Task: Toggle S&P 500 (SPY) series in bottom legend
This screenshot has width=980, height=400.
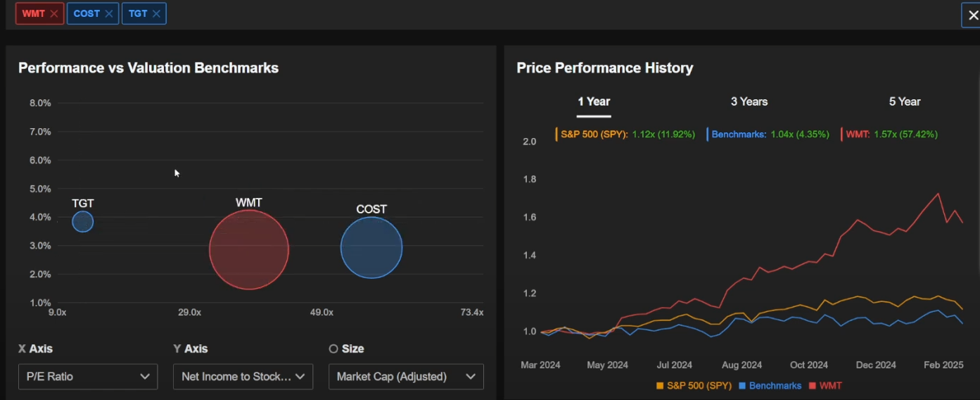Action: 694,386
